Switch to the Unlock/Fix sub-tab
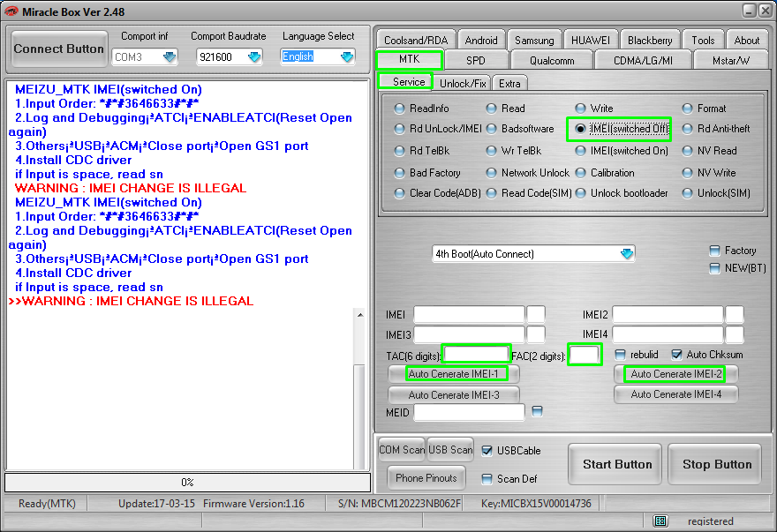The height and width of the screenshot is (532, 777). click(463, 83)
